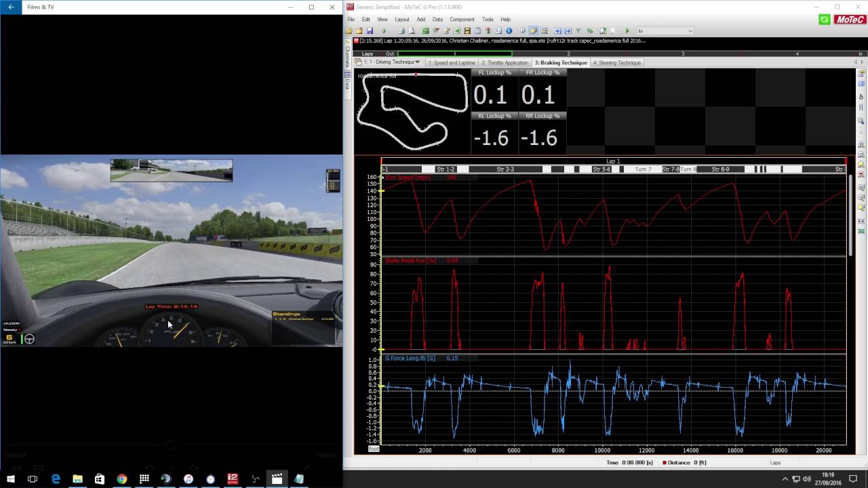The width and height of the screenshot is (868, 488).
Task: Open the i2 Pro taskbar icon
Action: pos(233,479)
